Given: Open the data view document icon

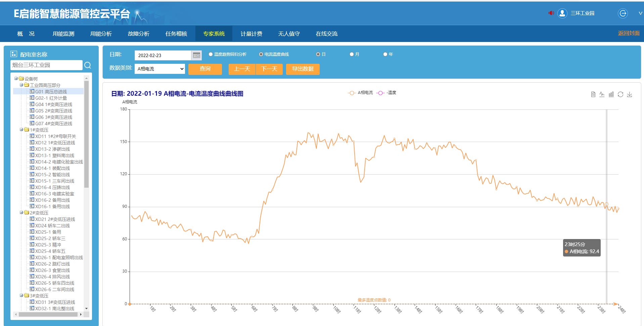Looking at the screenshot, I should [593, 94].
